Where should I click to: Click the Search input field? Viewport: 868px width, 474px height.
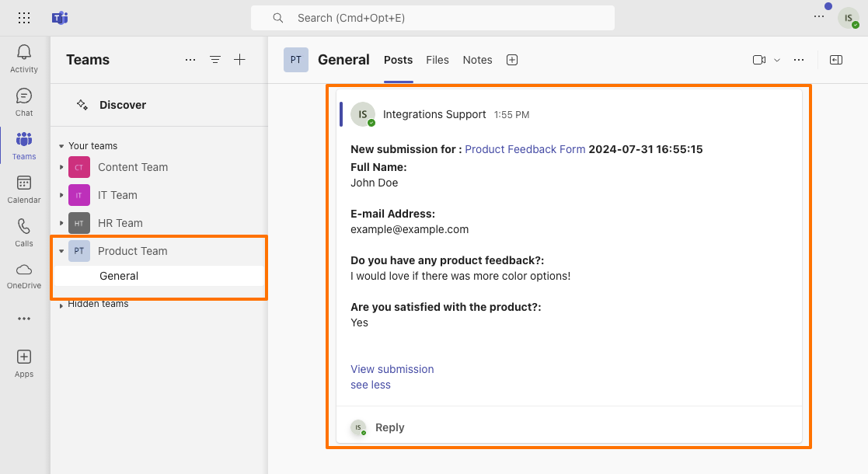433,19
